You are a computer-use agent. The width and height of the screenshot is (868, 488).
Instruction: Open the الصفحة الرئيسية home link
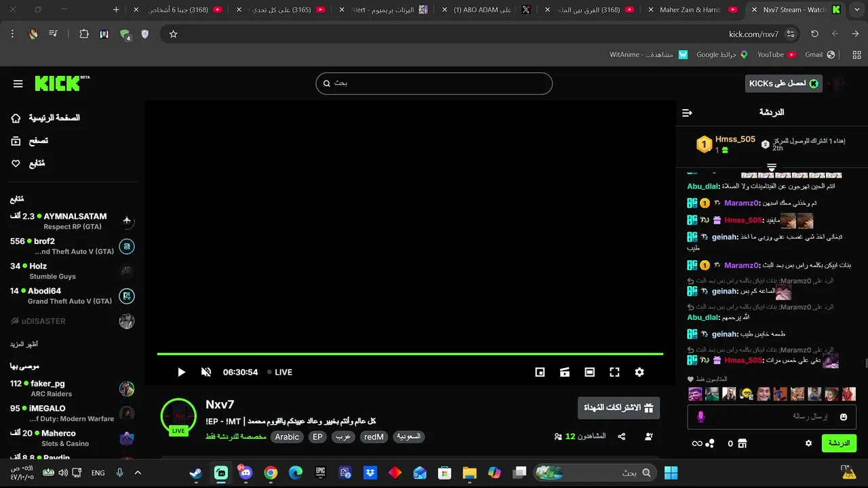pyautogui.click(x=46, y=118)
